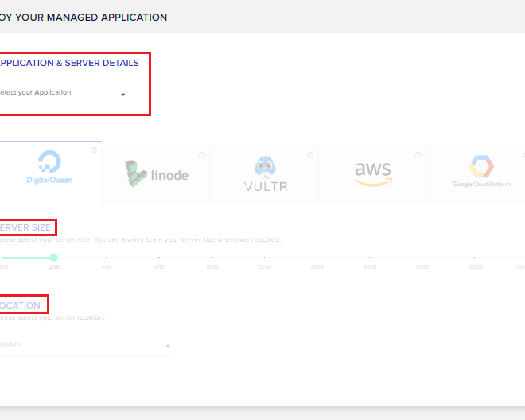The height and width of the screenshot is (420, 525).
Task: Click the Location heading
Action: [20, 305]
